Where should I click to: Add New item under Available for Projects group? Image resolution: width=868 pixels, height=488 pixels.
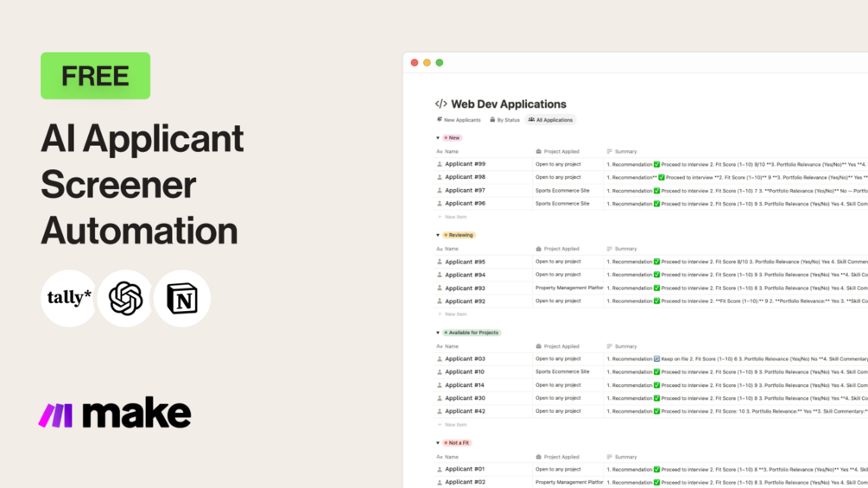click(x=453, y=425)
